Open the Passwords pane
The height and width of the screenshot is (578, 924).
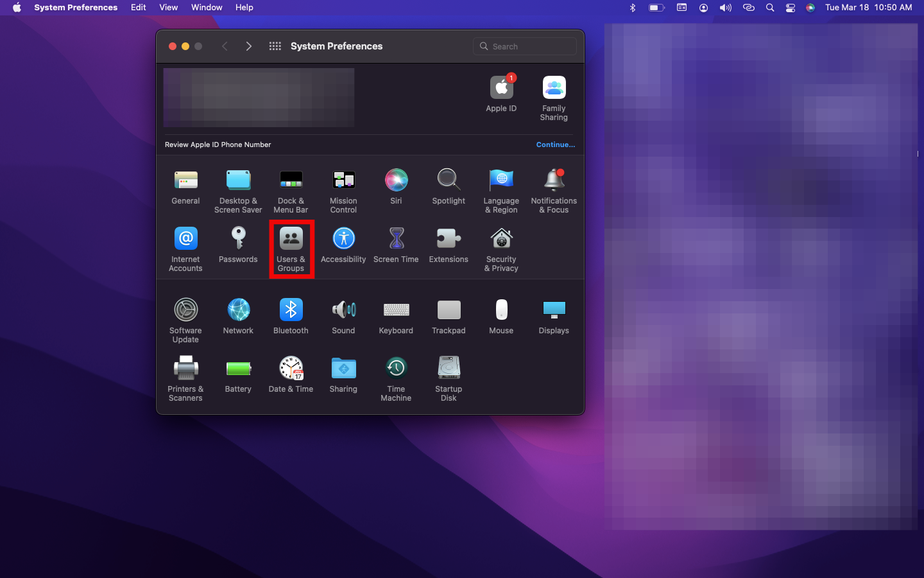[238, 245]
